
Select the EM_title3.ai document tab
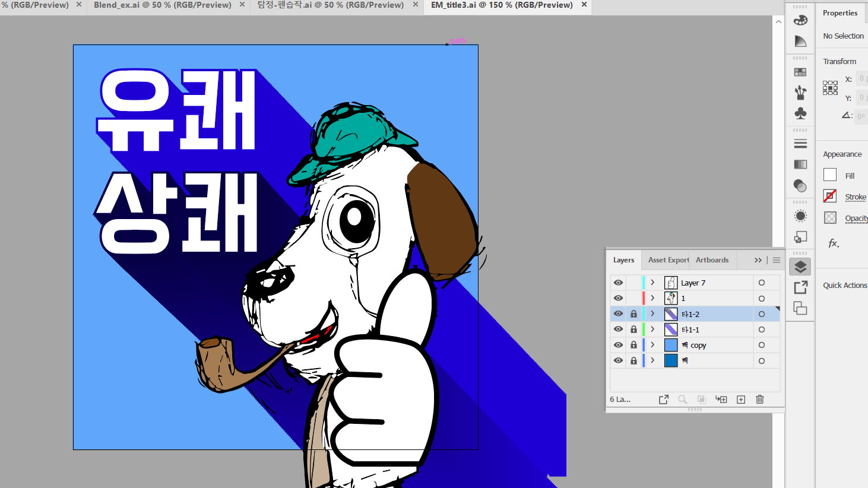pos(502,5)
